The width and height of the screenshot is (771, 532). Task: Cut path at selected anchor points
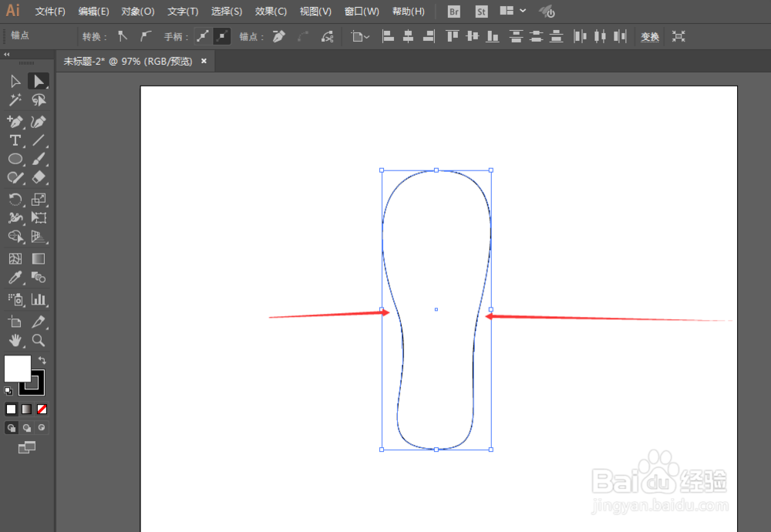[327, 36]
